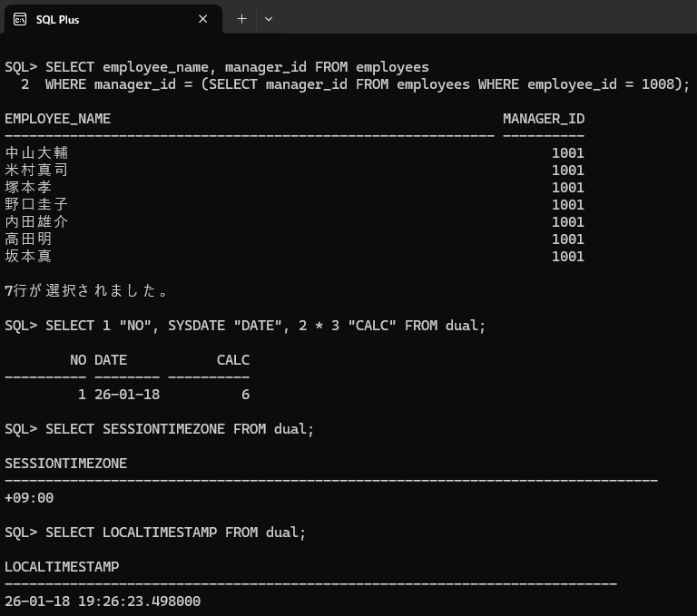Click the NO column header

78,360
